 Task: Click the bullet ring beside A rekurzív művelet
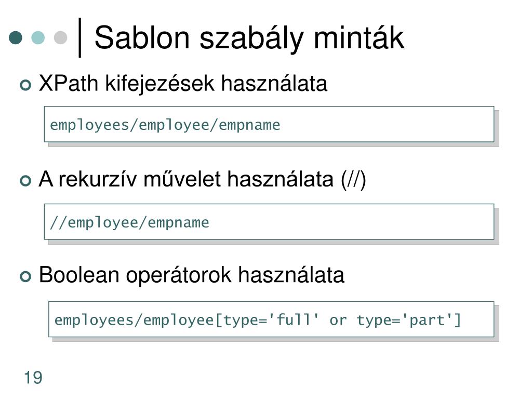(25, 180)
